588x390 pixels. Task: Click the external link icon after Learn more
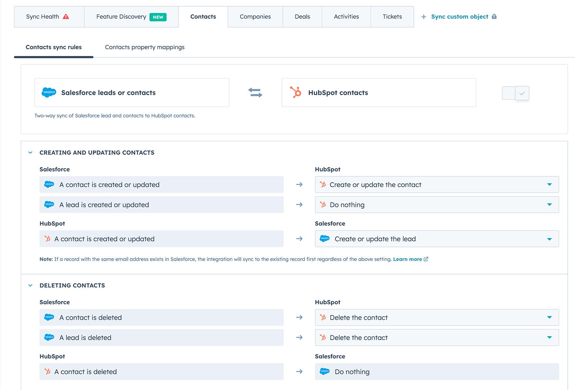[426, 259]
